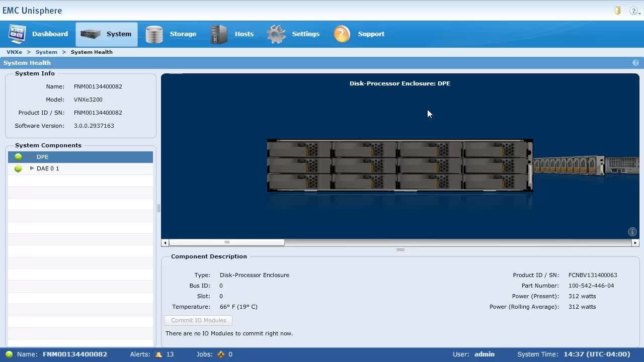Click the left arrow of horizontal scrollbar

[165, 243]
